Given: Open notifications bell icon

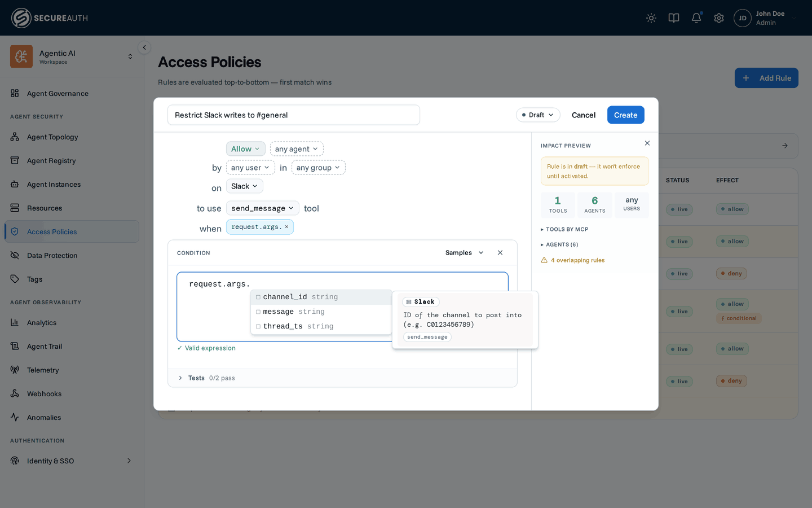Looking at the screenshot, I should [696, 18].
